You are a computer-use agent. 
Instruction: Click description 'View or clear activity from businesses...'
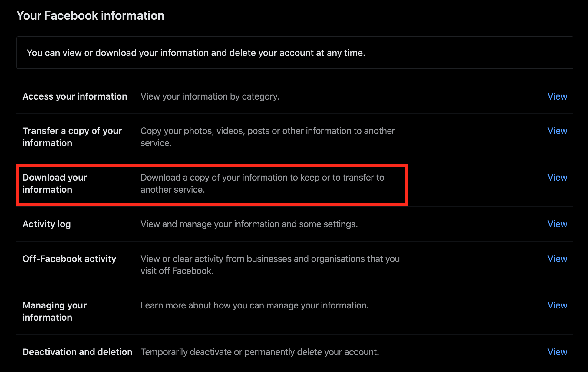(270, 265)
